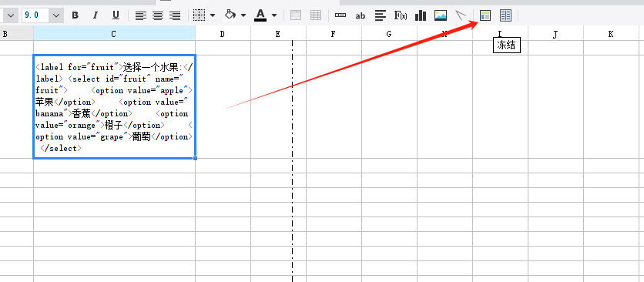Apply the fill bucket background color
644x282 pixels.
click(230, 15)
